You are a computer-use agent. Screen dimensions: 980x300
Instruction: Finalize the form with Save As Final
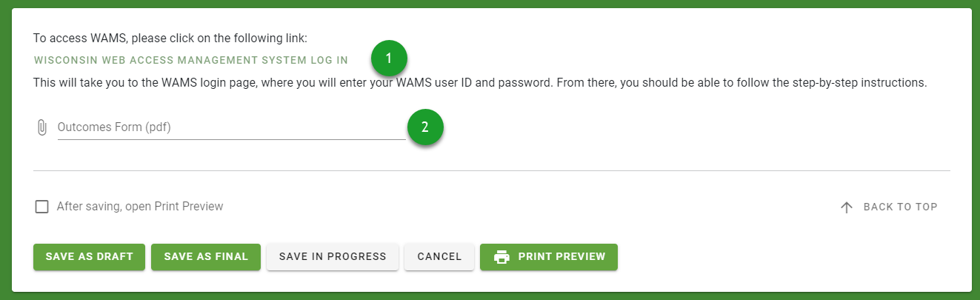point(206,257)
